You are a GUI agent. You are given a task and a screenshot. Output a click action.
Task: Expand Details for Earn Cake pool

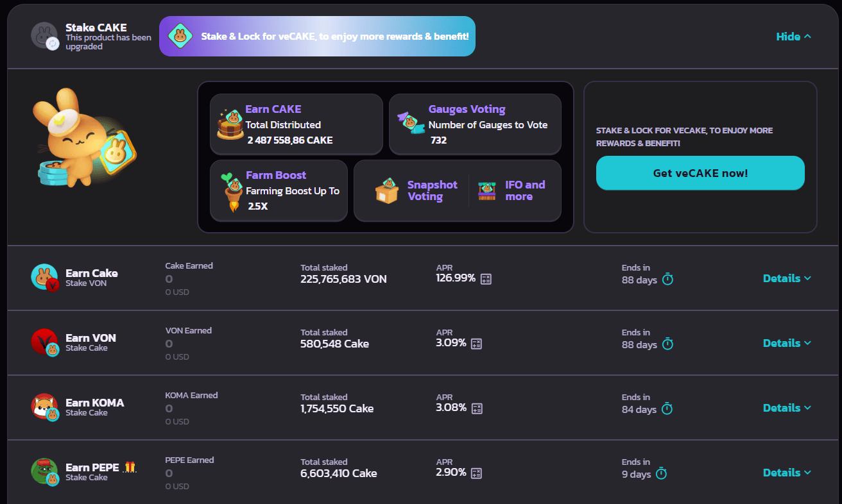point(787,278)
